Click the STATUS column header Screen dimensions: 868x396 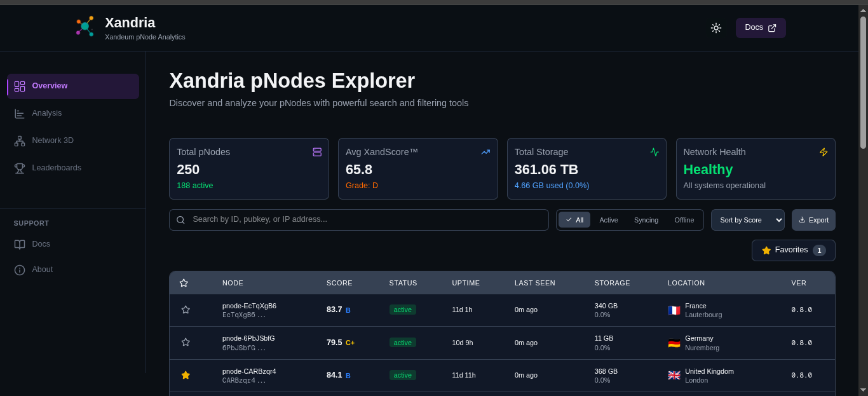[x=403, y=283]
